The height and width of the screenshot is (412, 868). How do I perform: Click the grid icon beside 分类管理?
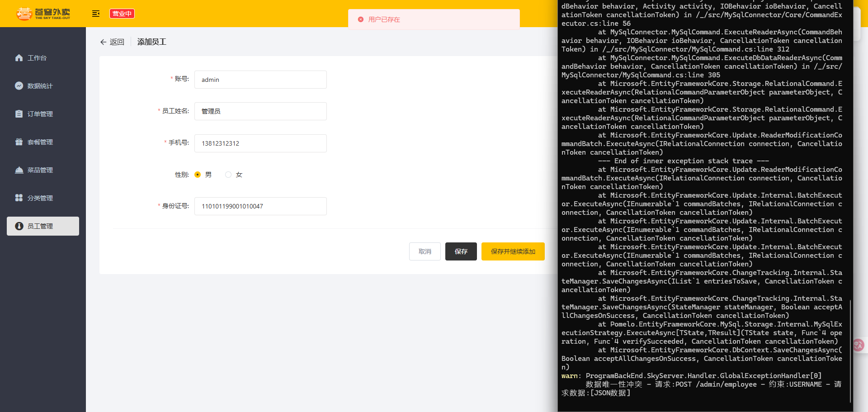(19, 198)
